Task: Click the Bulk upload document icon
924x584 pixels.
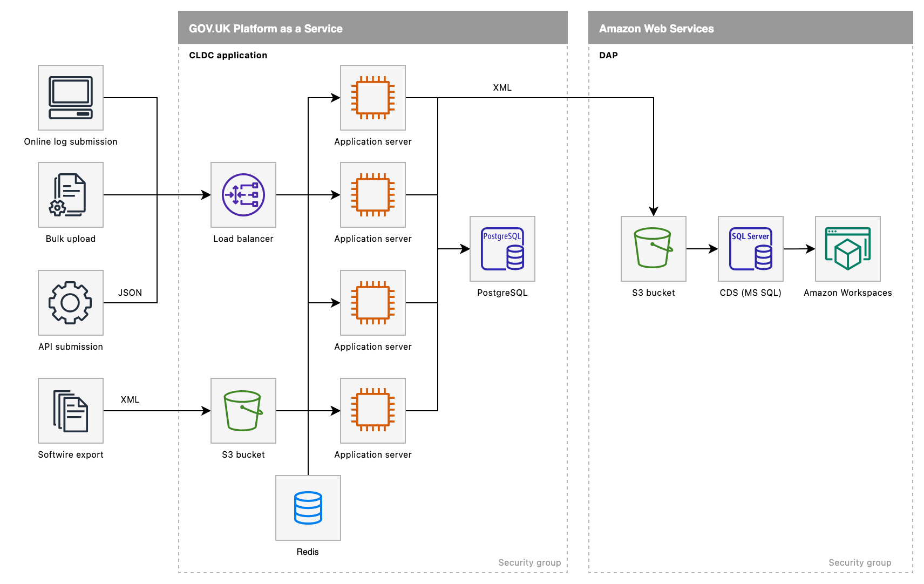Action: pyautogui.click(x=70, y=195)
